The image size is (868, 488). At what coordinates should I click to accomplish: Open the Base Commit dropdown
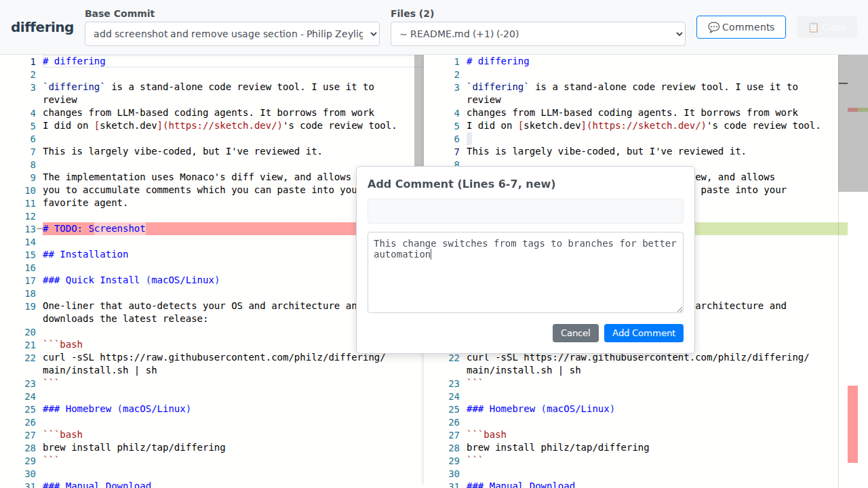232,34
